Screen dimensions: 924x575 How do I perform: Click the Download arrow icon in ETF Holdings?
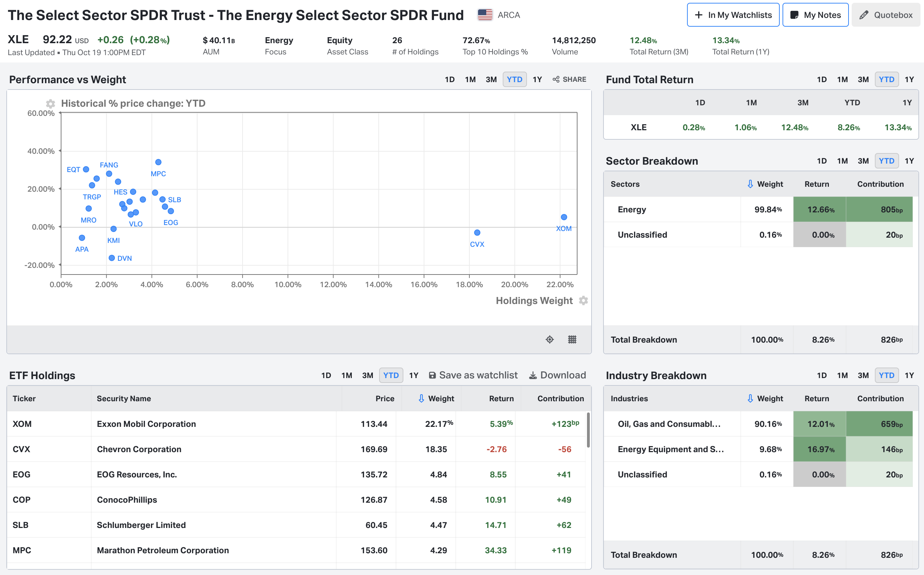tap(533, 375)
